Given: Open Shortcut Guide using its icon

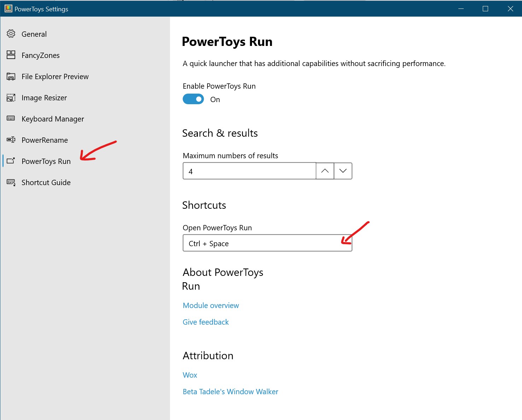Looking at the screenshot, I should [x=11, y=182].
